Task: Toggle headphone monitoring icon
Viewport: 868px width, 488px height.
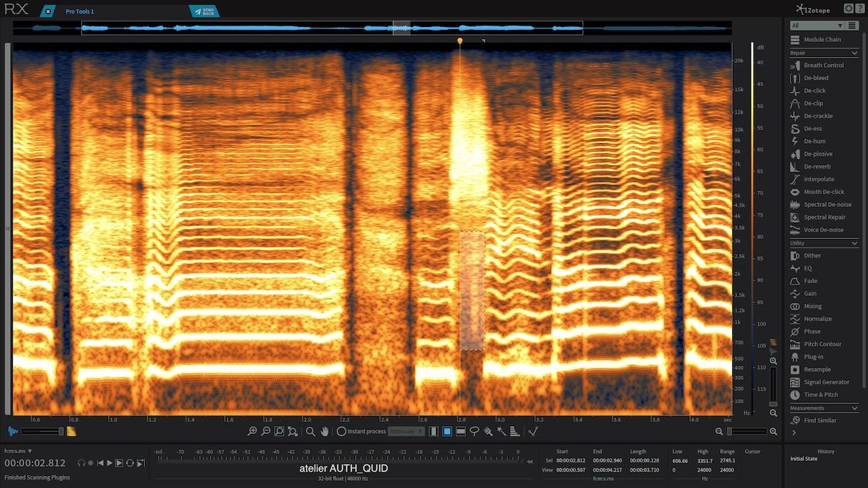Action: click(x=81, y=463)
